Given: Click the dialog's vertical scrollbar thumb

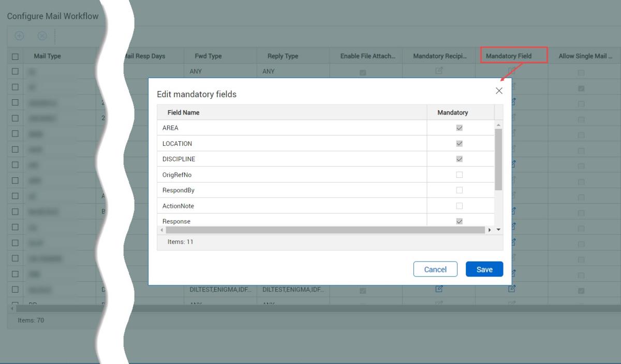Looking at the screenshot, I should click(x=498, y=160).
